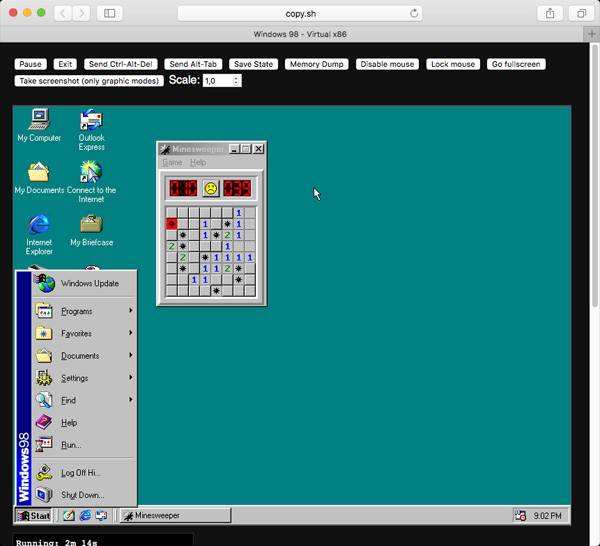This screenshot has height=546, width=600.
Task: Toggle the Lock mouse button
Action: coord(453,64)
